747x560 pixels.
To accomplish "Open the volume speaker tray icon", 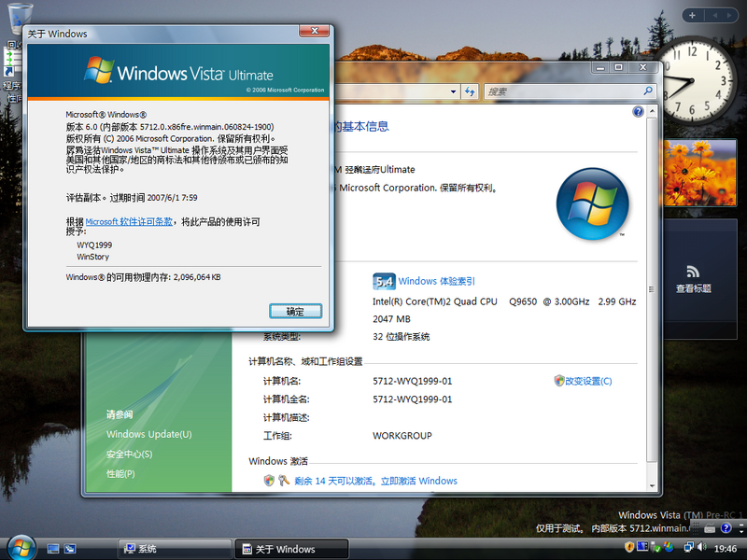I will click(702, 547).
